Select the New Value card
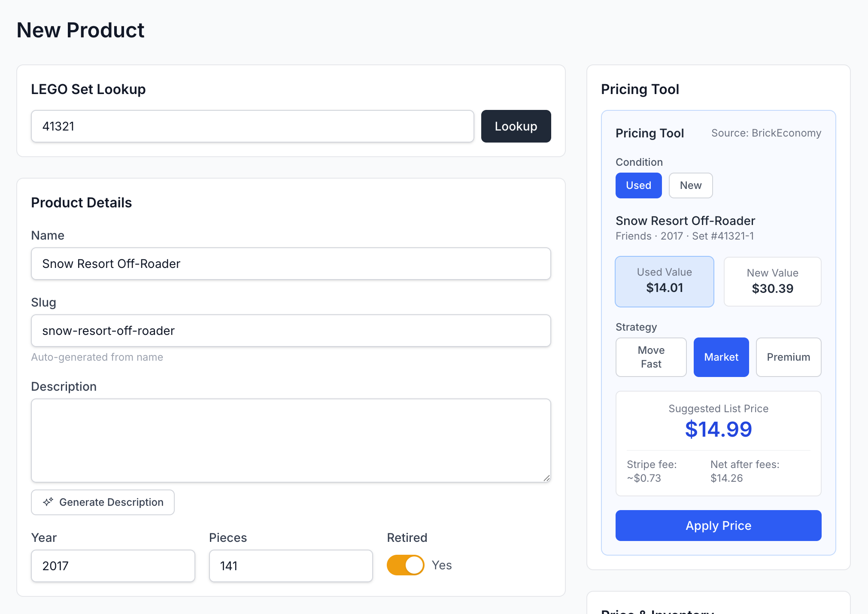The height and width of the screenshot is (614, 868). click(772, 282)
